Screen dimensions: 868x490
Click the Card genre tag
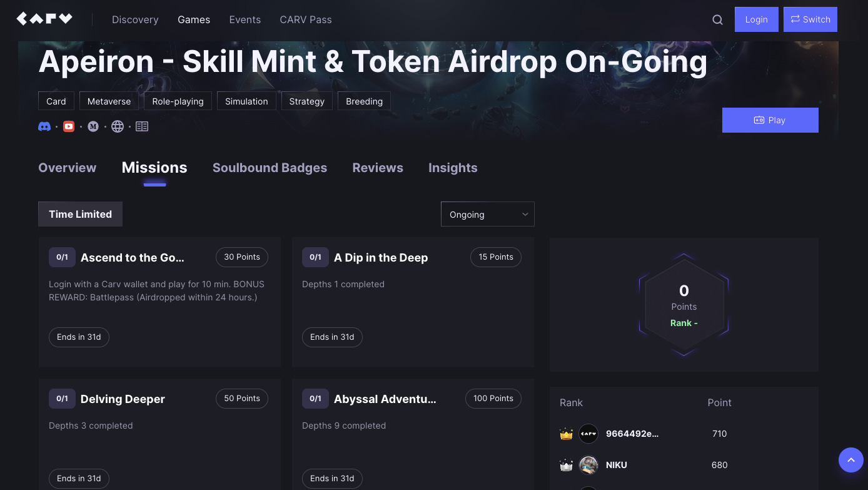pos(56,101)
